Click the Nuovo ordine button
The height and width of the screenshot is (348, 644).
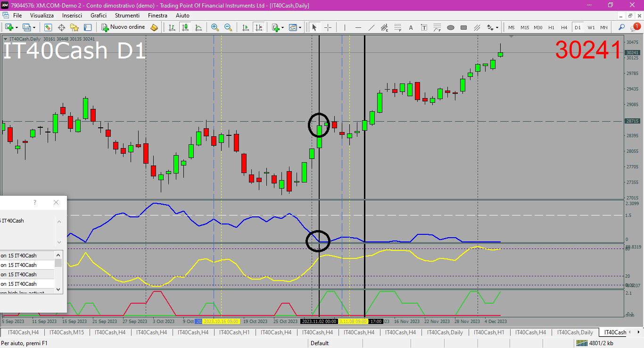[123, 27]
